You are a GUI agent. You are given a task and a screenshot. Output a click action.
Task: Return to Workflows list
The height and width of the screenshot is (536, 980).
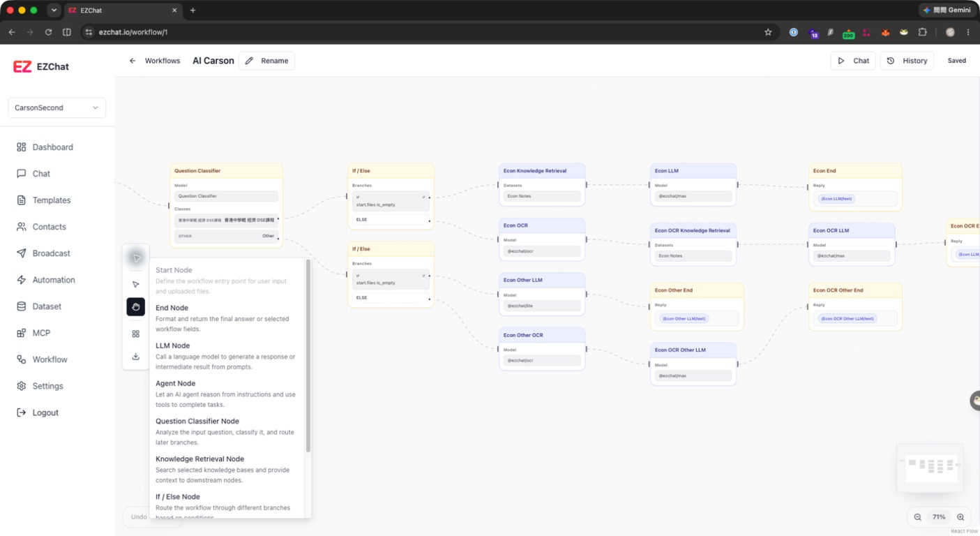click(163, 61)
